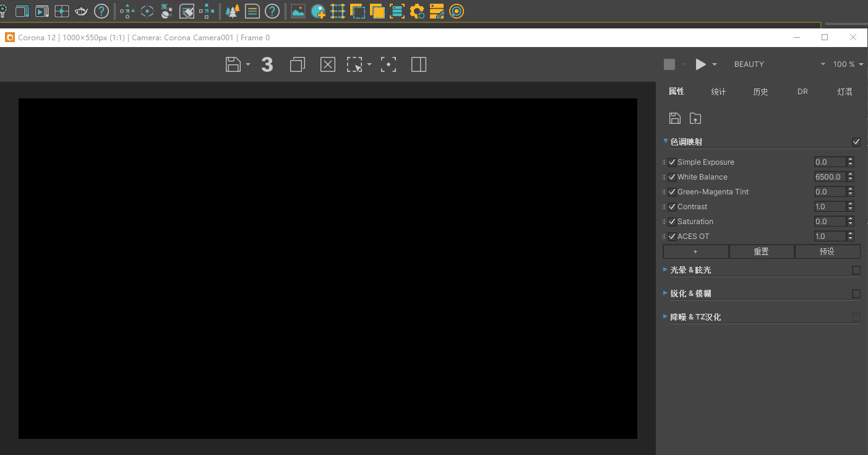This screenshot has height=455, width=868.
Task: Click the solid orange square icon
Action: [377, 11]
